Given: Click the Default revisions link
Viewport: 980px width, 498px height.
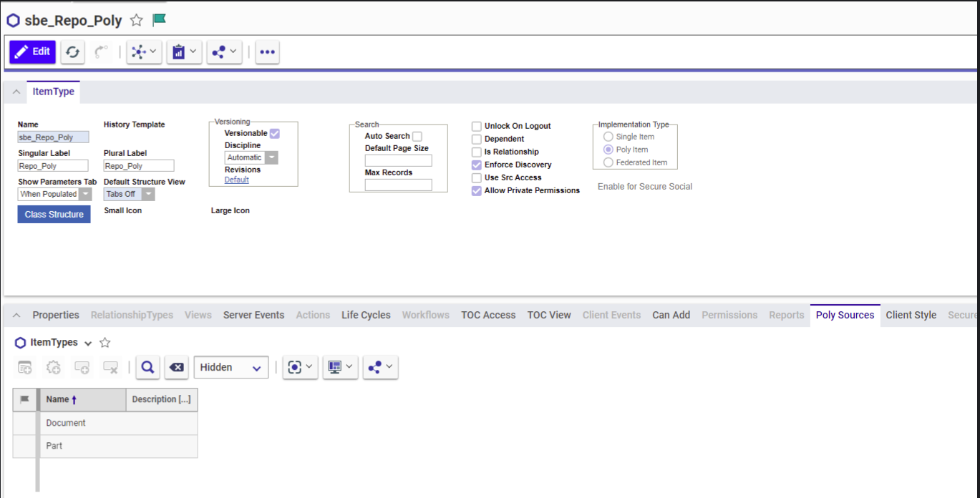Looking at the screenshot, I should [237, 180].
